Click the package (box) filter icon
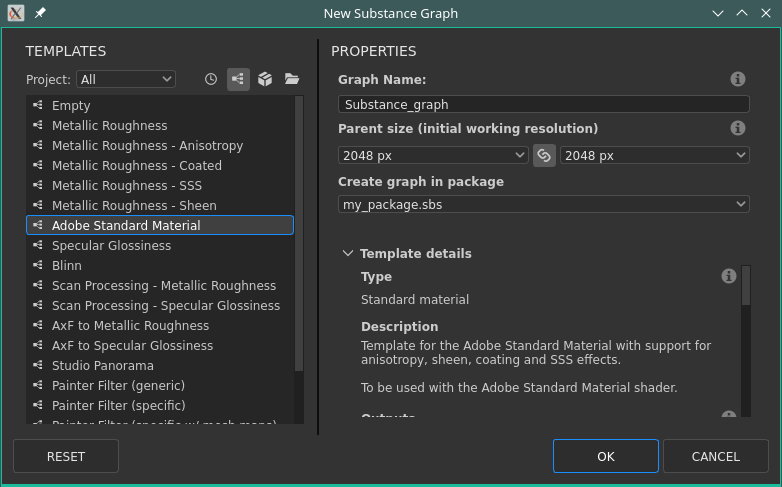Image resolution: width=782 pixels, height=487 pixels. (x=265, y=79)
